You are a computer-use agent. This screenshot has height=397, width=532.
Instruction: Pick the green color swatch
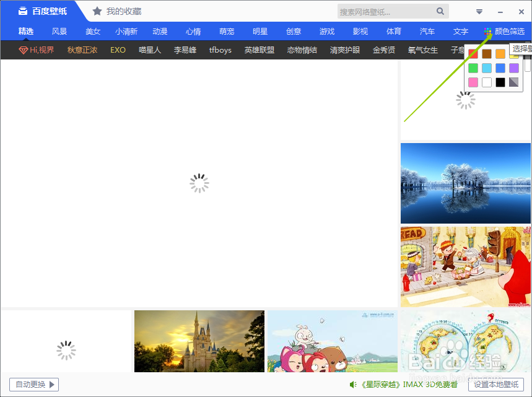[473, 68]
